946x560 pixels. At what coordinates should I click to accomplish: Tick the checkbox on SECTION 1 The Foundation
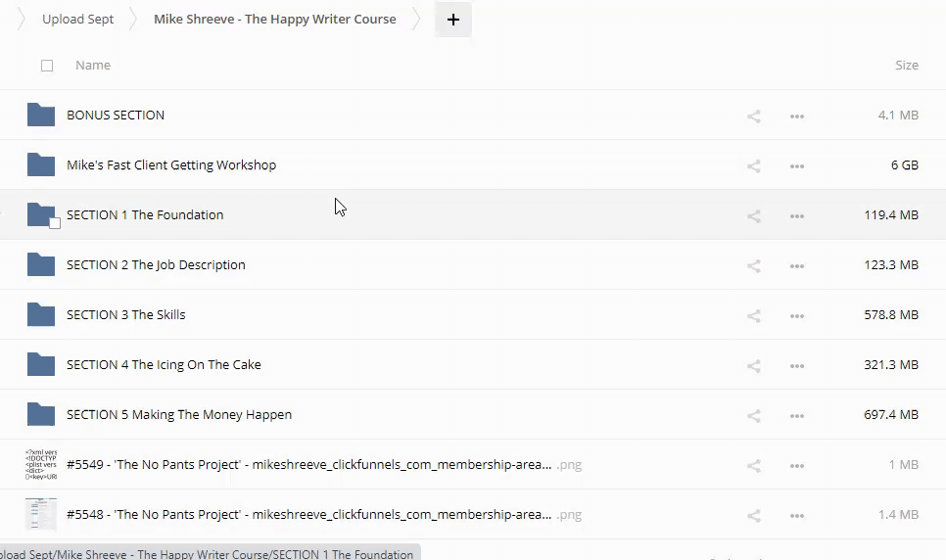pyautogui.click(x=55, y=223)
